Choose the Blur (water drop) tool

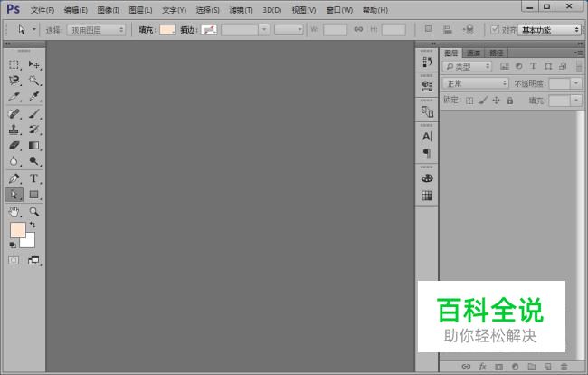pos(14,161)
